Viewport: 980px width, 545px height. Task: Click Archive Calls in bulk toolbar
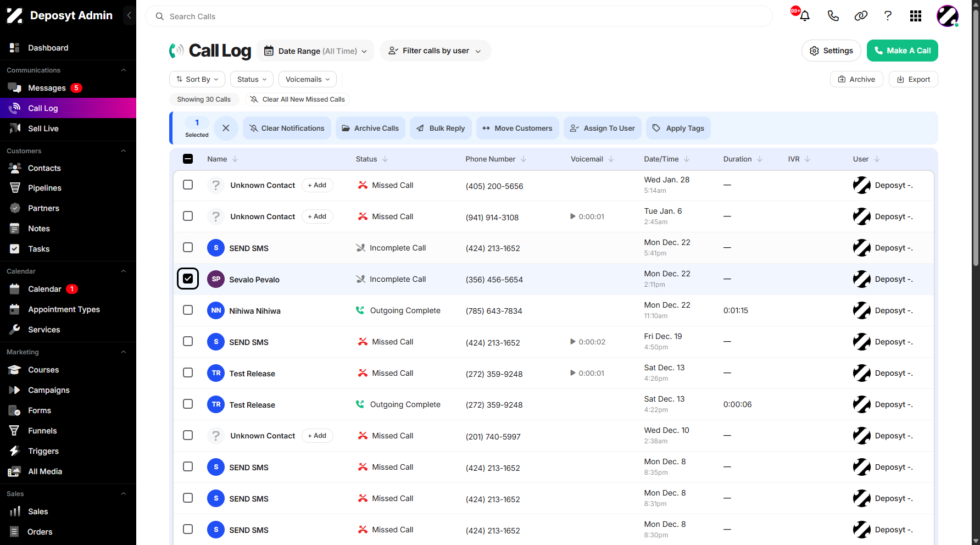coord(371,128)
